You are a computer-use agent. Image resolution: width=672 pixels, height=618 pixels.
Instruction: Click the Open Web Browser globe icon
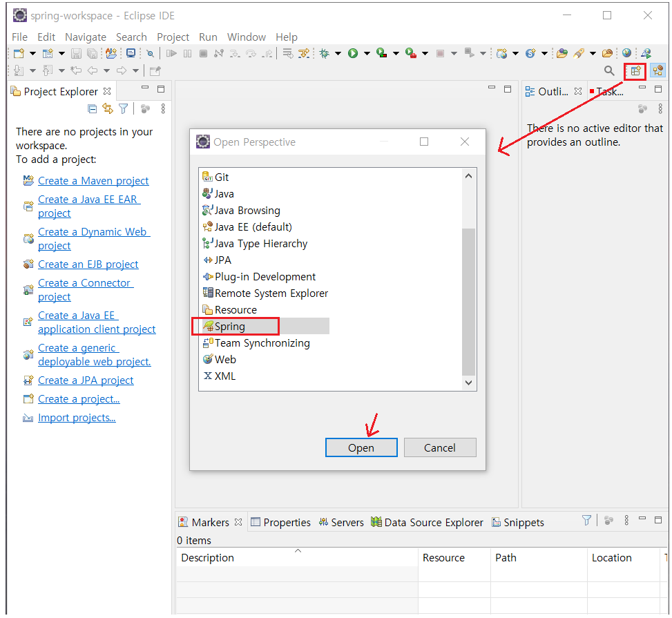point(626,53)
